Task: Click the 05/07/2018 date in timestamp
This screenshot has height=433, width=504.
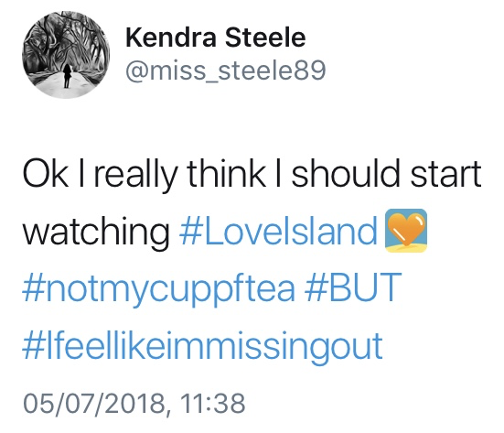Action: coord(94,403)
